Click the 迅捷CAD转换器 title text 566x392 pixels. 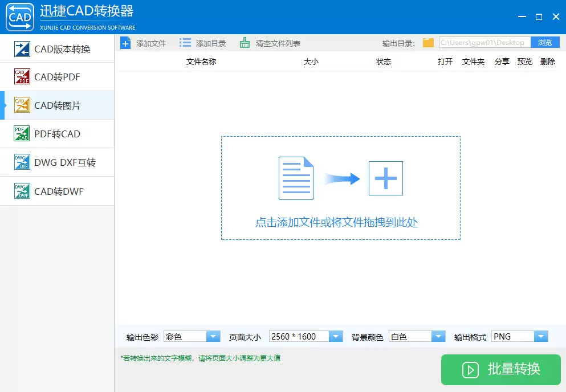click(x=87, y=11)
